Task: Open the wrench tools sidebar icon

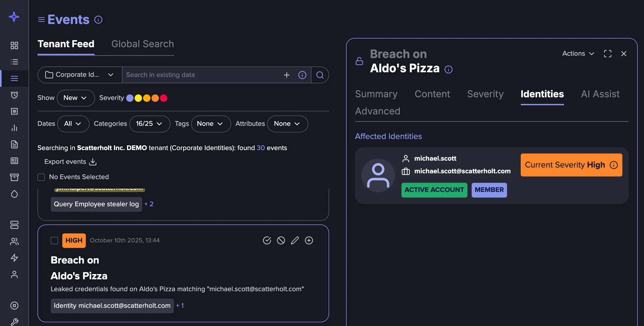Action: [x=14, y=322]
